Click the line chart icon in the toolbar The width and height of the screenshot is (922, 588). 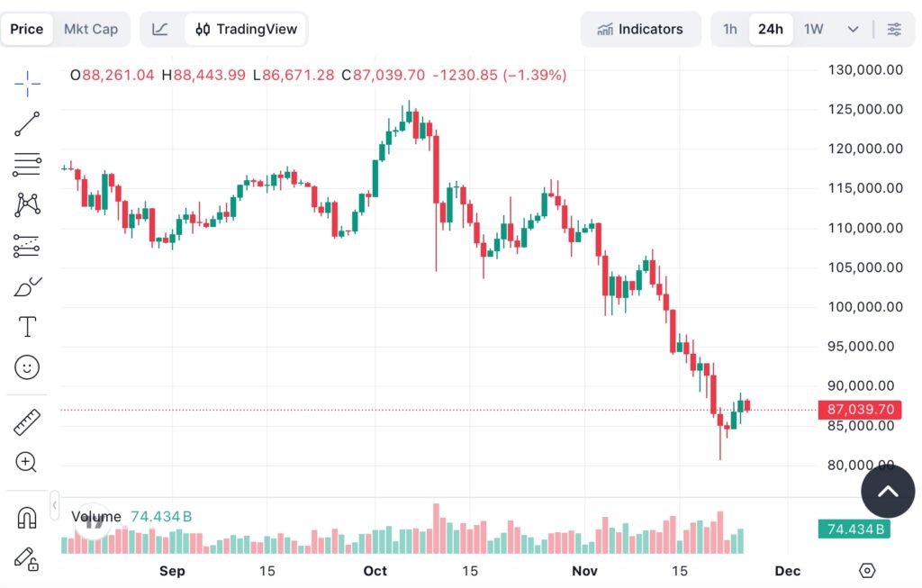pyautogui.click(x=160, y=29)
